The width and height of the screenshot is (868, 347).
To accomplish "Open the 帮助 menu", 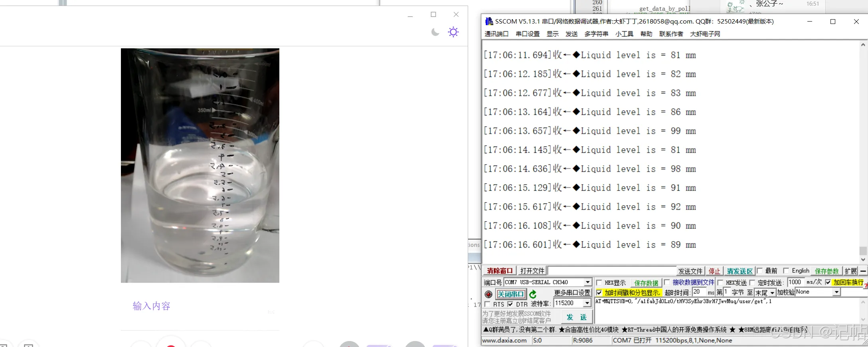I will click(x=646, y=34).
